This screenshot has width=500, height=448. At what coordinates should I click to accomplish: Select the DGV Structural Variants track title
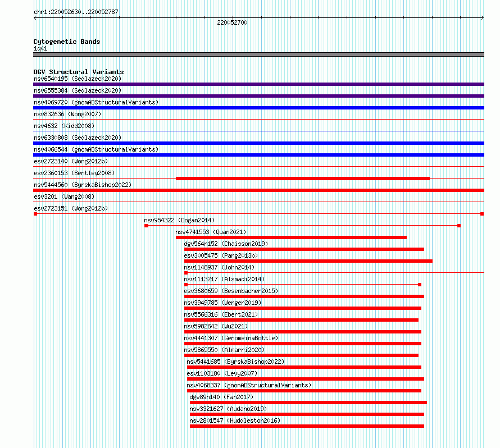tap(79, 72)
